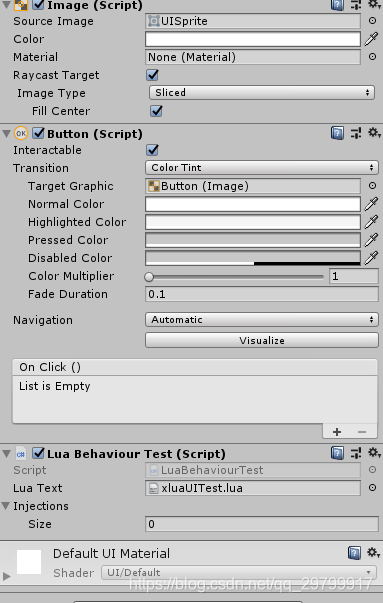Open the Image Type dropdown
This screenshot has width=383, height=603.
261,93
